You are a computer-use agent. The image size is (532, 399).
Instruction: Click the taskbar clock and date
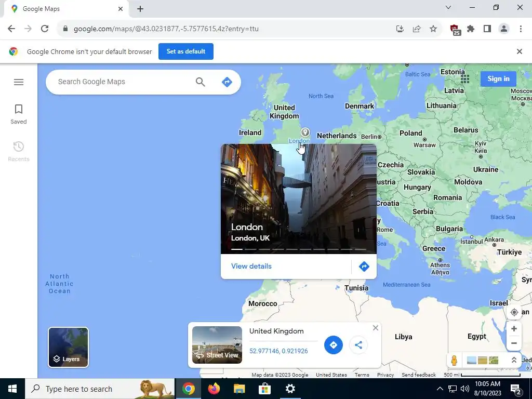pos(487,389)
